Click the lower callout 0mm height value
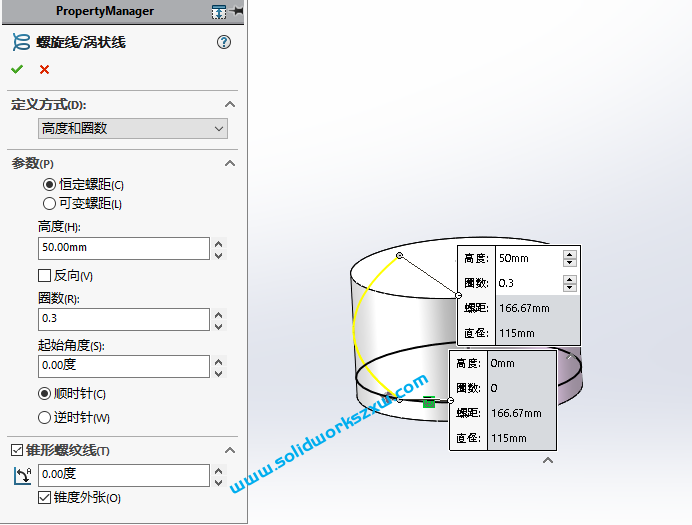692x525 pixels. click(502, 363)
